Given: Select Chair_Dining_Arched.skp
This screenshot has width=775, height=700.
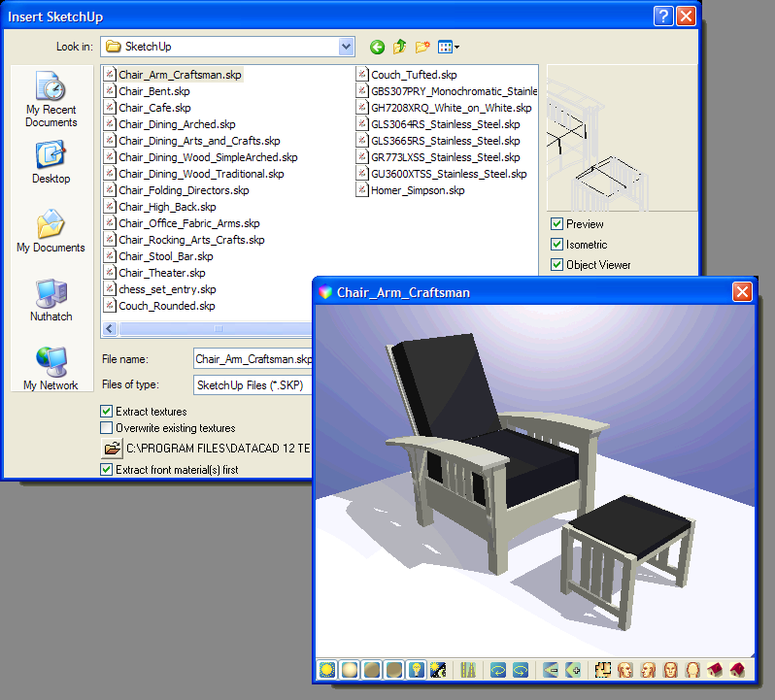Looking at the screenshot, I should [170, 124].
